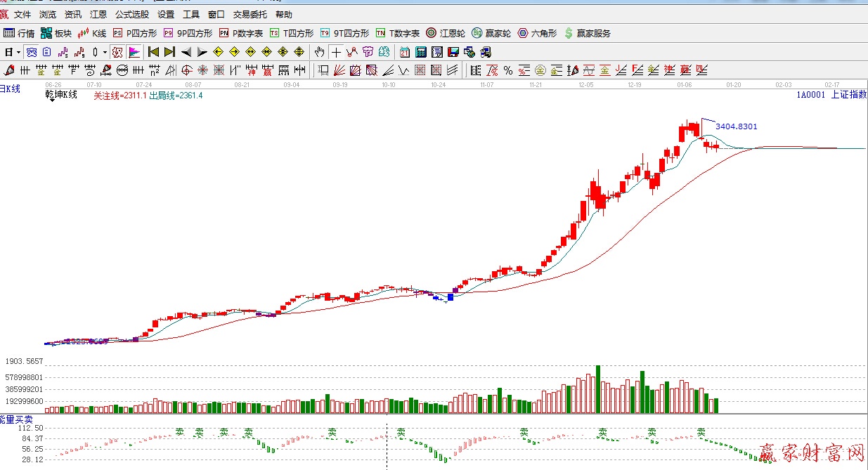Jump to the first K-line bar
Viewport: 868px width, 470px height.
[x=153, y=52]
